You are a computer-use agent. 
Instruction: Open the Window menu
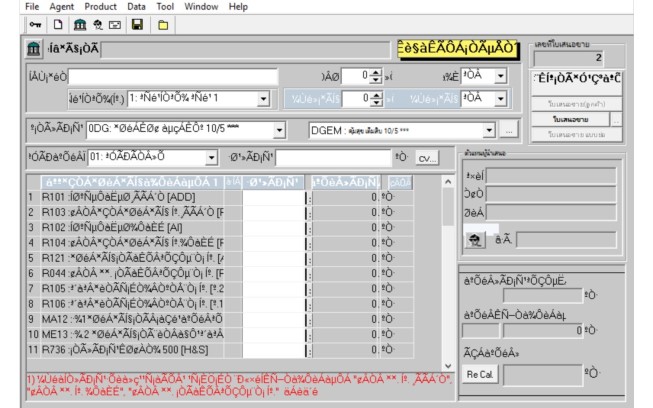coord(201,7)
